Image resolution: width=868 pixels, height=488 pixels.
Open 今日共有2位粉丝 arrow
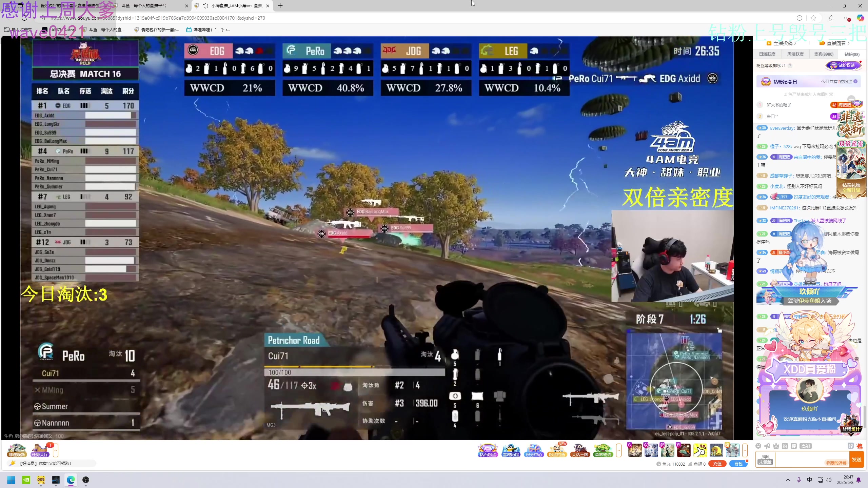click(x=856, y=82)
